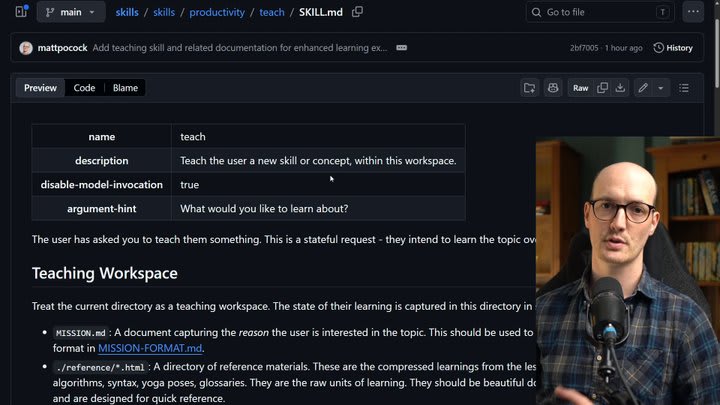The height and width of the screenshot is (405, 720).
Task: Focus the Go to file search field
Action: click(600, 12)
